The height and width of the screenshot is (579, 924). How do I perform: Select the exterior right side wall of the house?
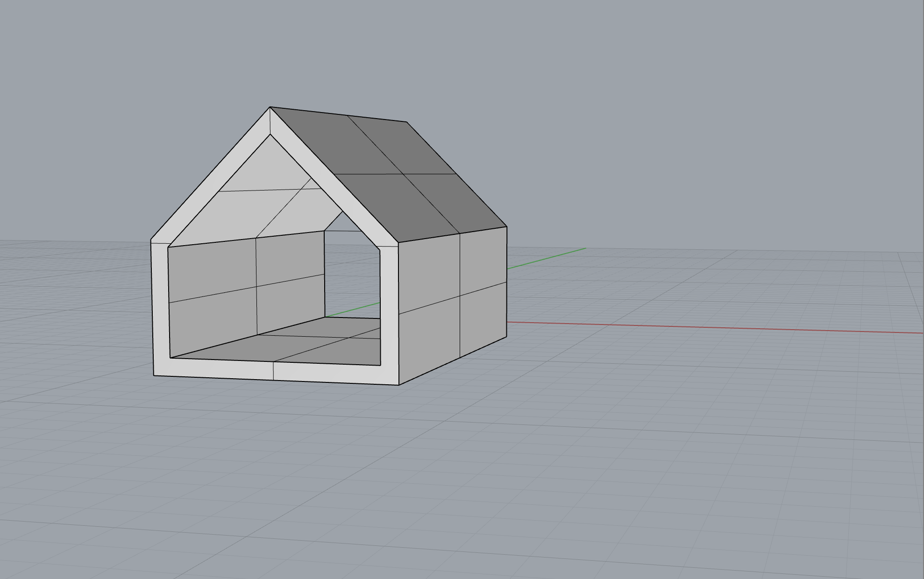point(452,306)
